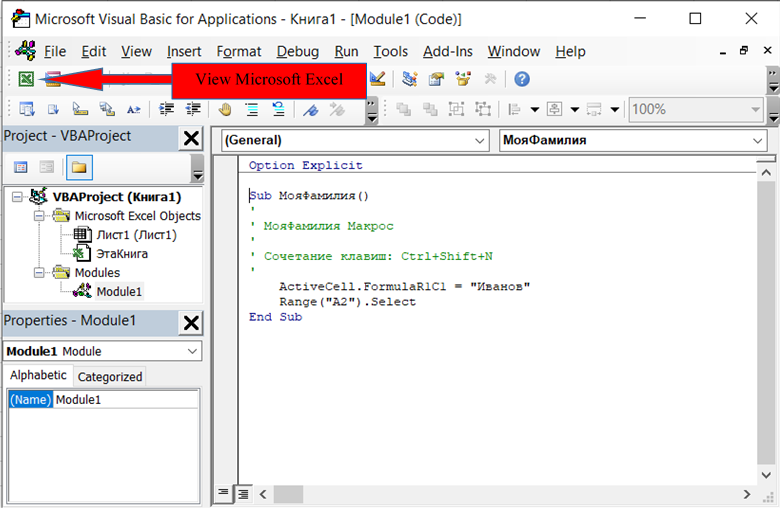This screenshot has width=780, height=510.
Task: Click the Indent icon
Action: click(166, 109)
